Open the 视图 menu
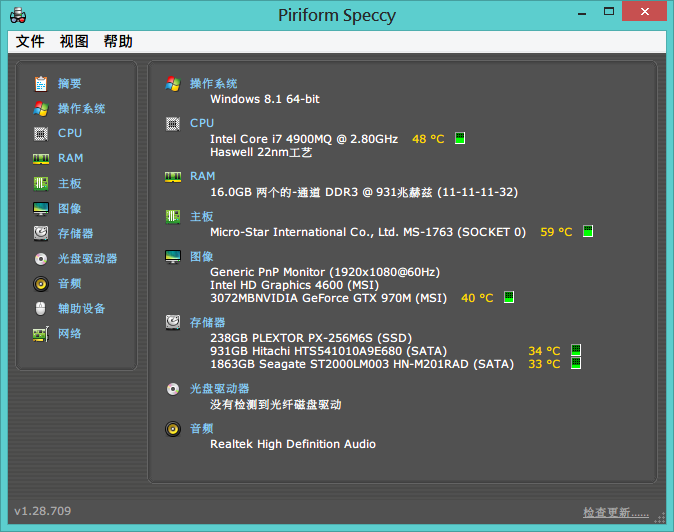674x532 pixels. click(74, 42)
